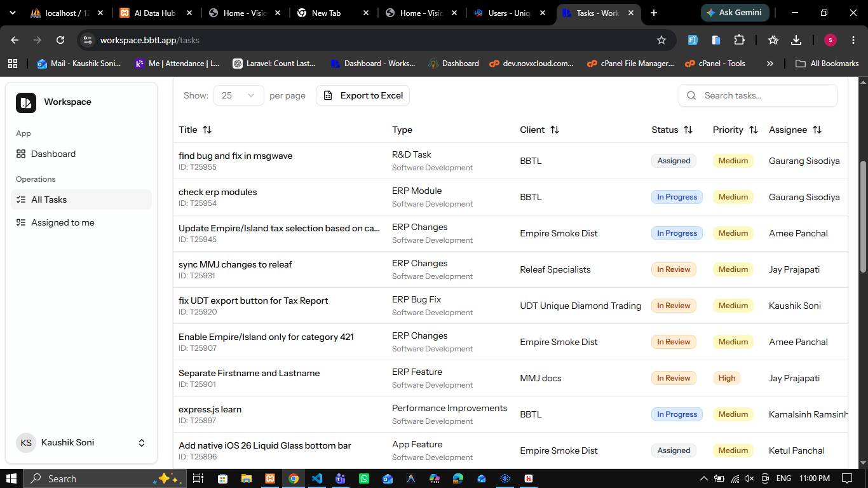Image resolution: width=868 pixels, height=488 pixels.
Task: Open Chrome extensions puzzle icon
Action: point(739,40)
